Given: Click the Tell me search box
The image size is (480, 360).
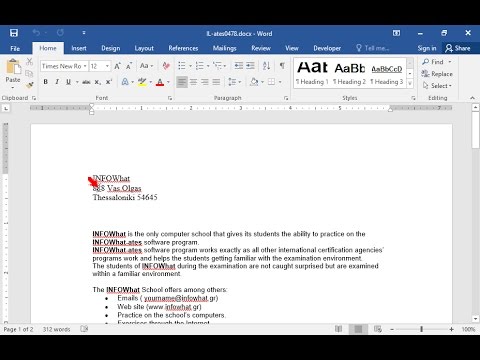Looking at the screenshot, I should tap(373, 48).
